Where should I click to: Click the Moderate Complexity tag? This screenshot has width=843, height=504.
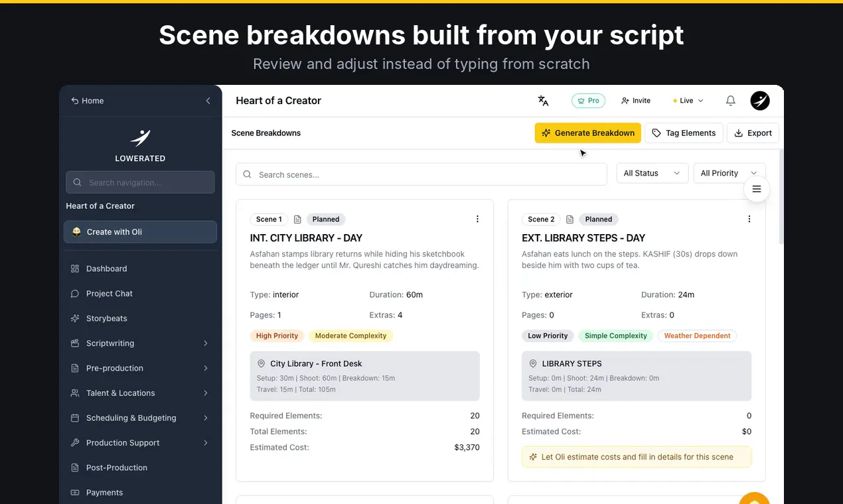[350, 336]
